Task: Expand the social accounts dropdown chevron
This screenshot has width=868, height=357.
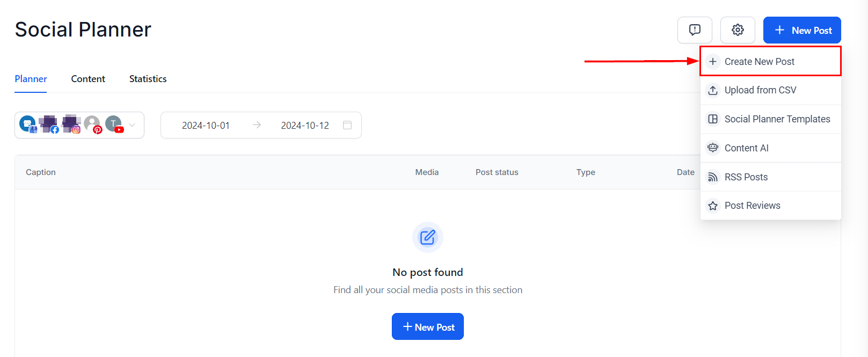Action: click(x=132, y=125)
